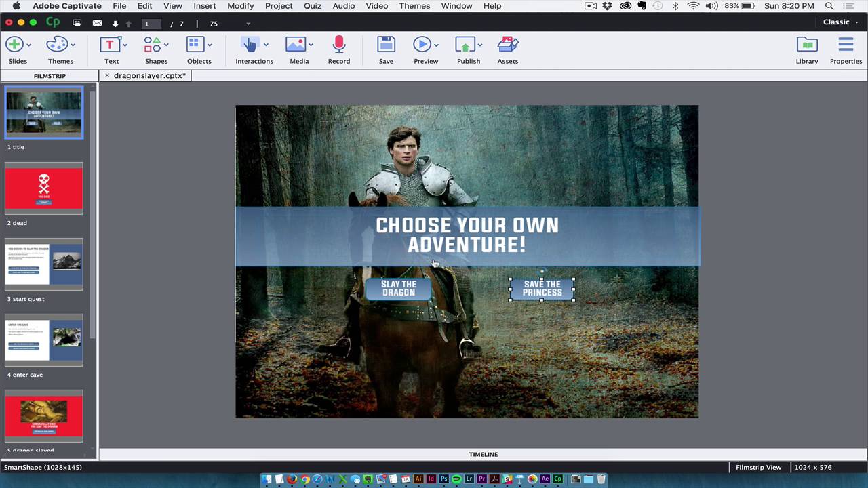Open Spotify from the dock
The image size is (868, 488).
[x=456, y=479]
